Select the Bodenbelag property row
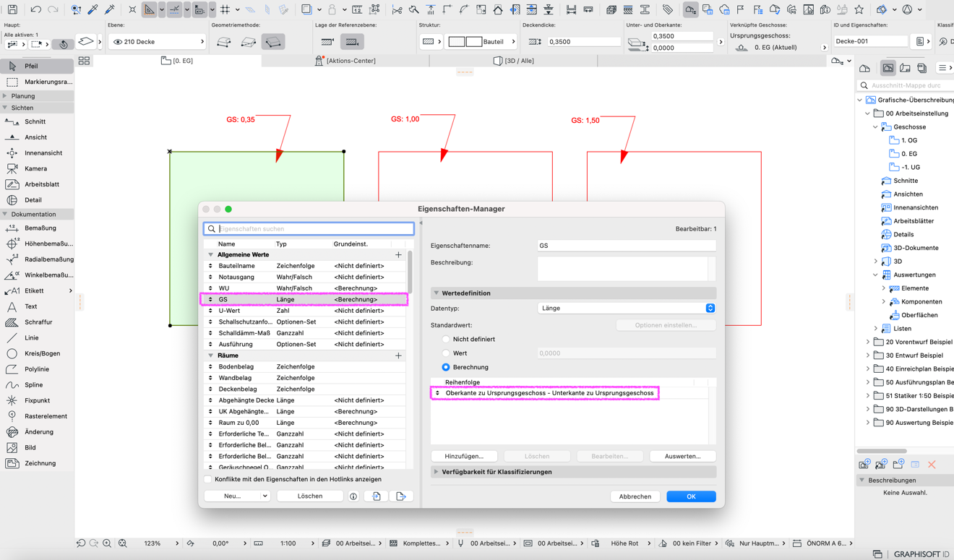Screen dimensions: 954x560 point(304,366)
